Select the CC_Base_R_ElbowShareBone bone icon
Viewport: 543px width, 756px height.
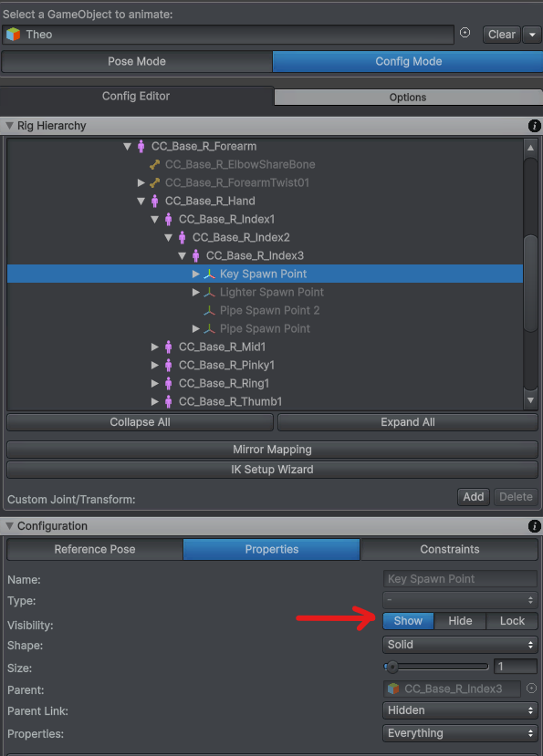point(154,165)
